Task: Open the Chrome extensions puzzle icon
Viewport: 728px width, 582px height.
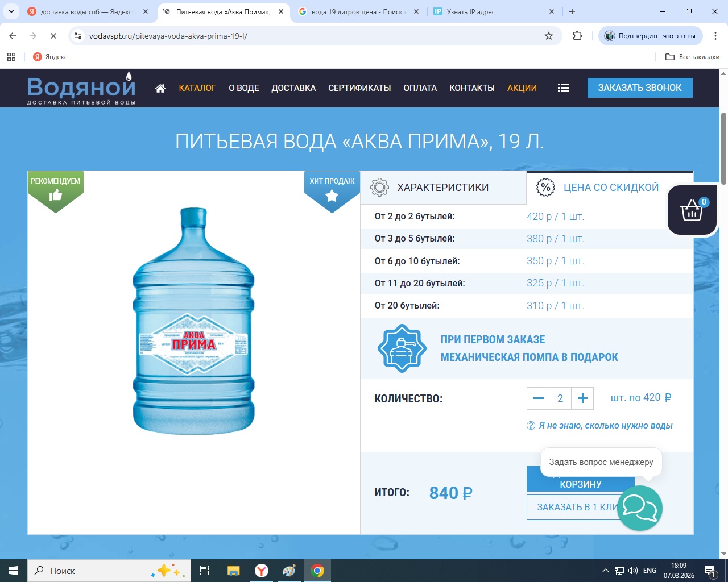Action: coord(578,36)
